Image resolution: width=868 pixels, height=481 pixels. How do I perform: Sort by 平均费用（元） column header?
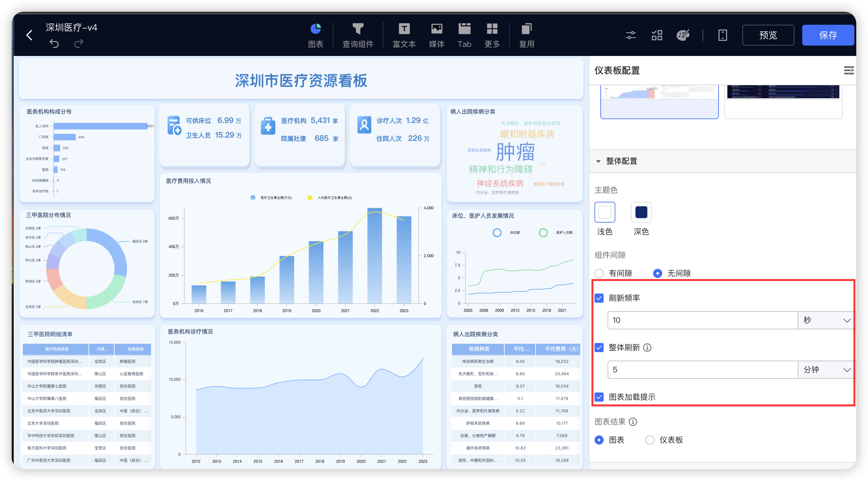(x=558, y=349)
